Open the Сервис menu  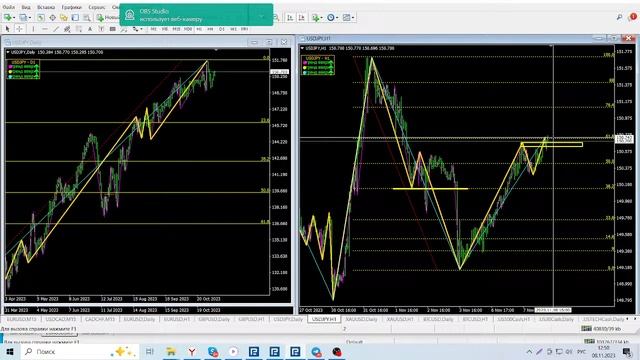click(x=97, y=7)
